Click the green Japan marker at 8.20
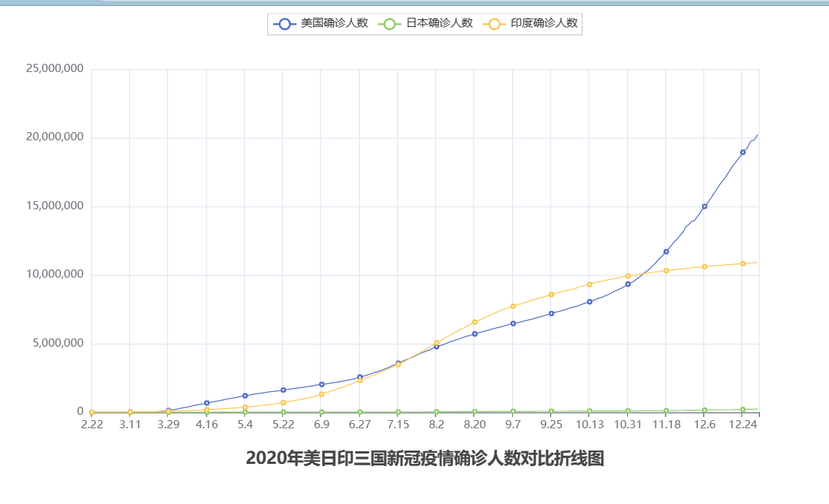The width and height of the screenshot is (829, 504). point(475,412)
